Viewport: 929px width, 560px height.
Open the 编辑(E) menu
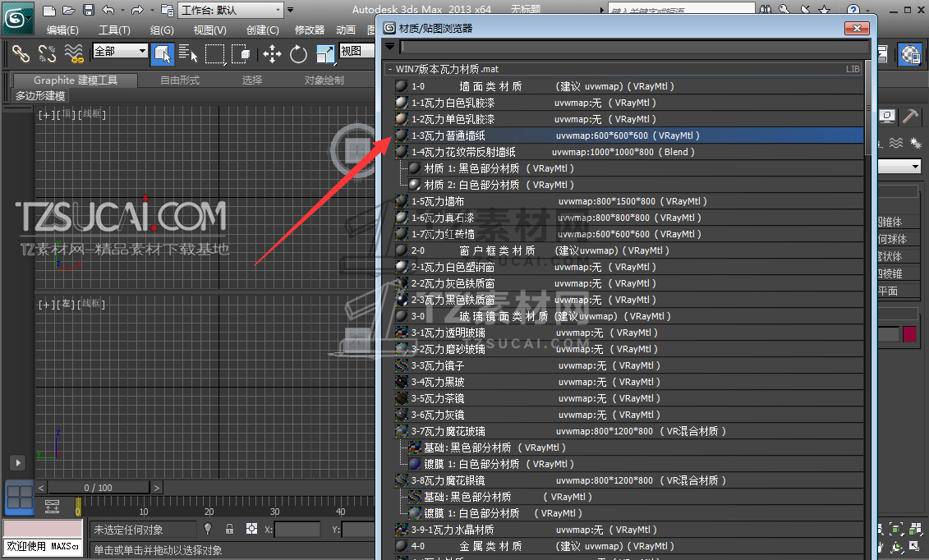[x=62, y=30]
